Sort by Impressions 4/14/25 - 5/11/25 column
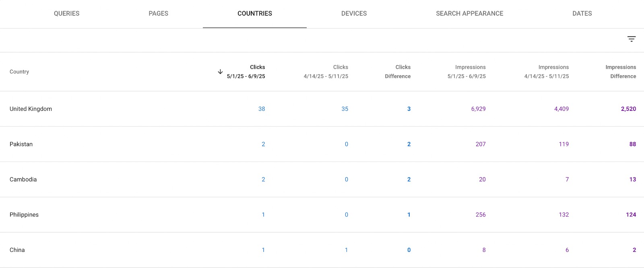The width and height of the screenshot is (644, 268). click(x=546, y=72)
